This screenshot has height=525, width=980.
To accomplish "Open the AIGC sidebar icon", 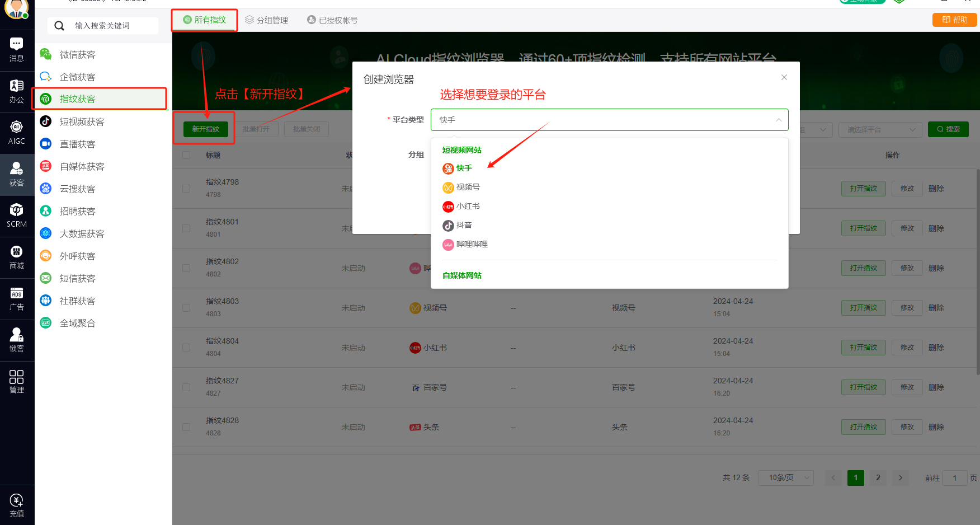I will [17, 133].
